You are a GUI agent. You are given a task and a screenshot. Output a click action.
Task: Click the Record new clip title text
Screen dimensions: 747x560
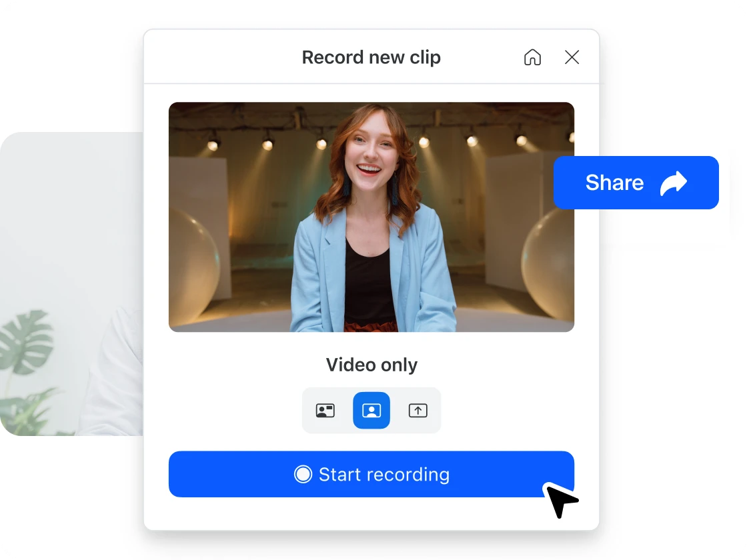(x=371, y=57)
